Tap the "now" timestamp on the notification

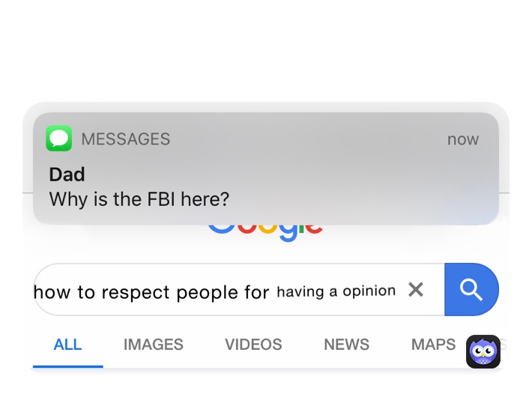tap(462, 139)
